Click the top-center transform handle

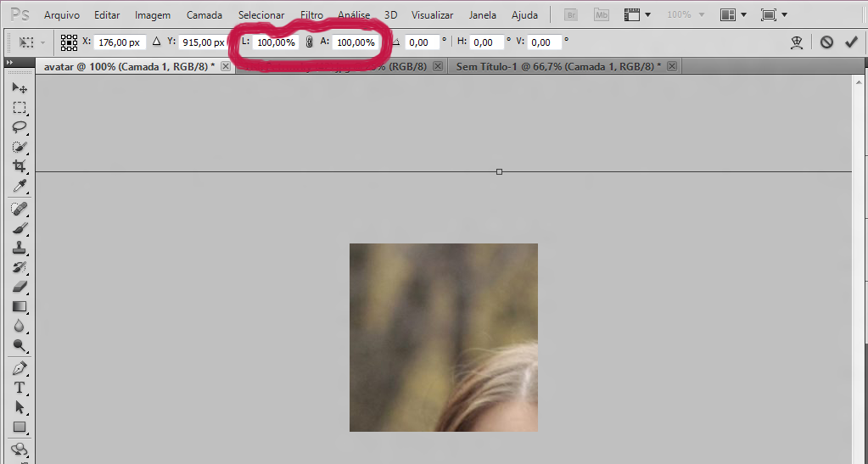(x=499, y=171)
